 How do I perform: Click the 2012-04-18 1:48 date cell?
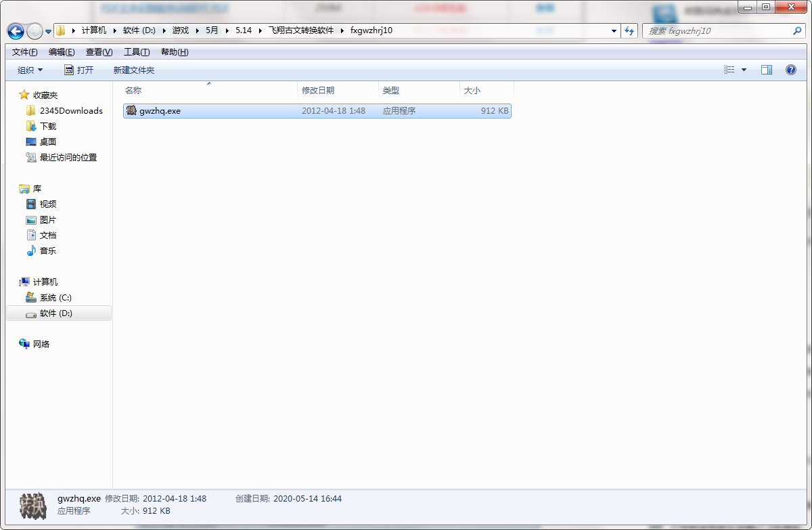tap(334, 110)
